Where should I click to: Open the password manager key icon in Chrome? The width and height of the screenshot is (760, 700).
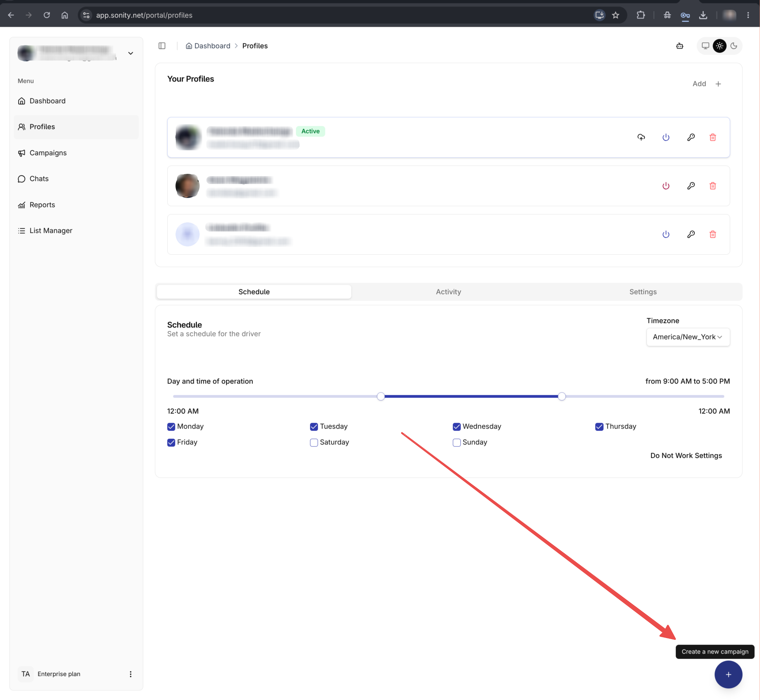(685, 15)
